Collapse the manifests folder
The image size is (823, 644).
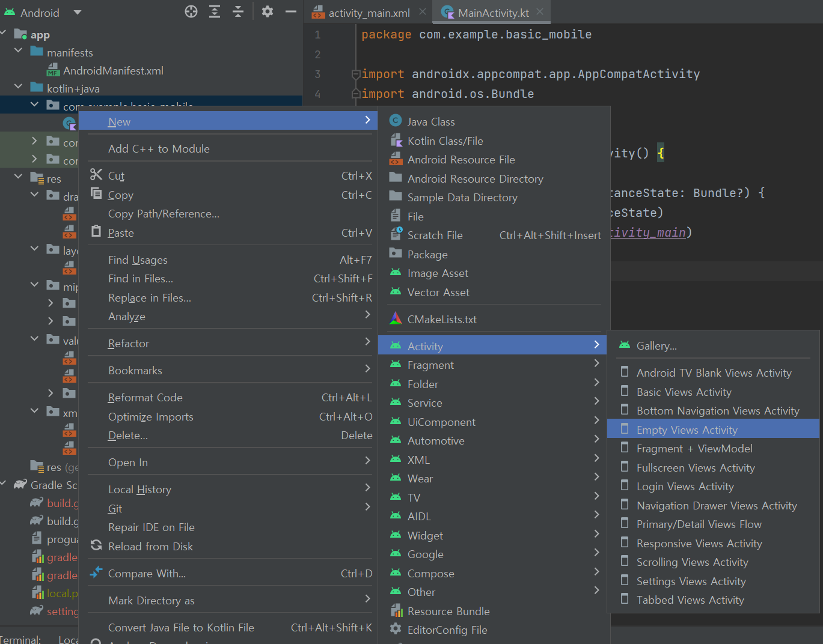pos(18,51)
